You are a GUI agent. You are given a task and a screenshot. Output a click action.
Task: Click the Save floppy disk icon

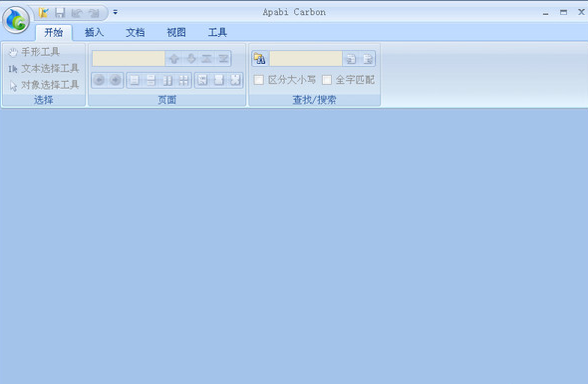(60, 13)
